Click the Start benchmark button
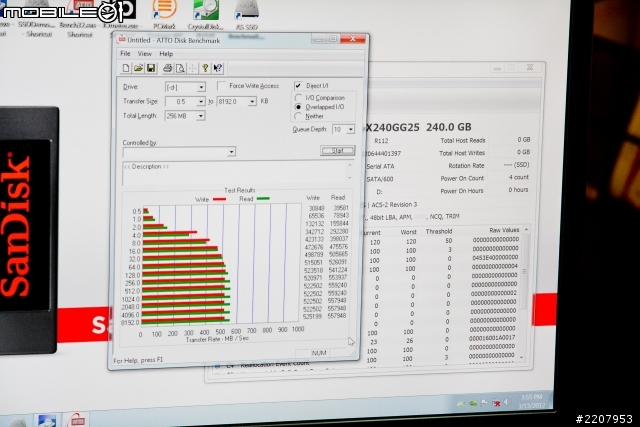The image size is (640, 427). pos(338,151)
